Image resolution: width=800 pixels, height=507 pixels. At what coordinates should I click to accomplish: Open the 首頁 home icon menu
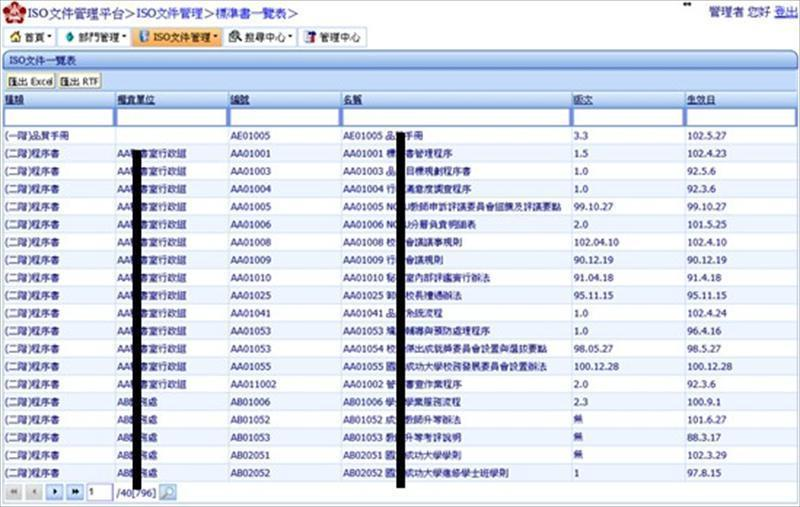[x=31, y=37]
